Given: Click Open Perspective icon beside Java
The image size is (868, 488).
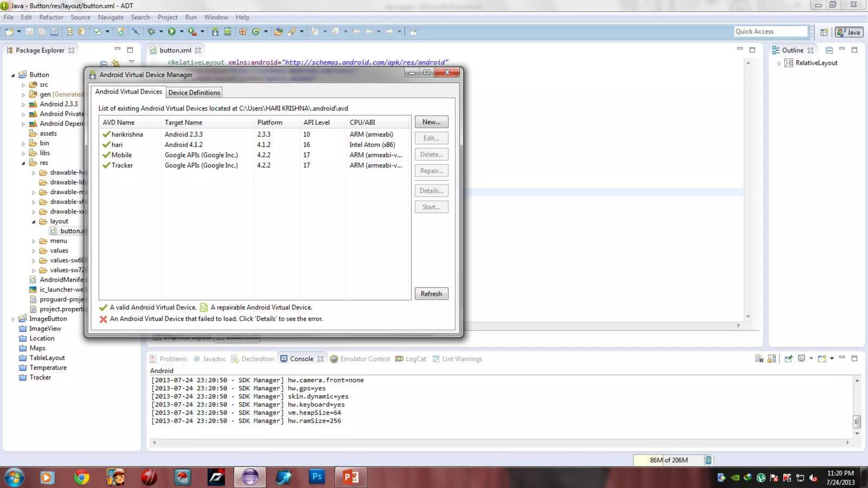Looking at the screenshot, I should (x=824, y=32).
